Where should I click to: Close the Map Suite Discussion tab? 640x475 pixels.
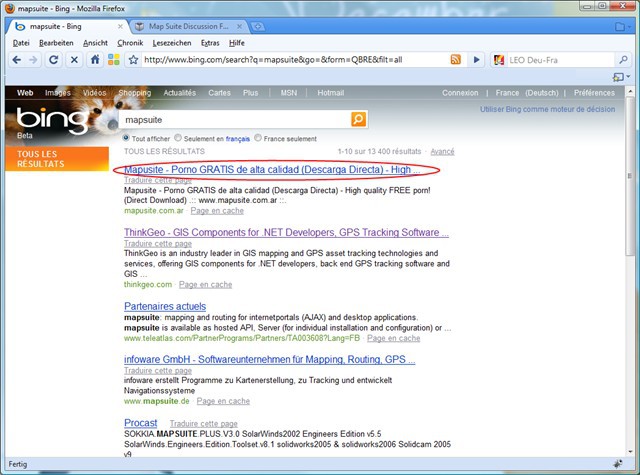(x=239, y=27)
